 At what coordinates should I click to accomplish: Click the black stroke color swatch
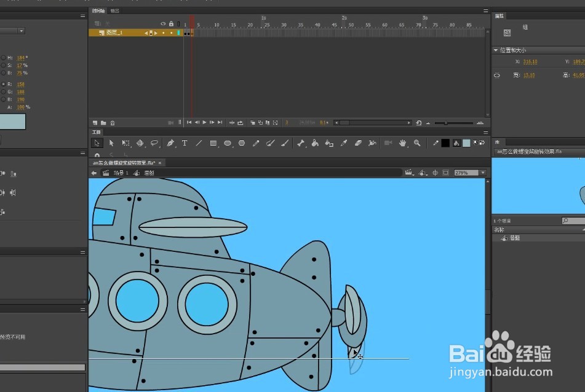click(445, 143)
